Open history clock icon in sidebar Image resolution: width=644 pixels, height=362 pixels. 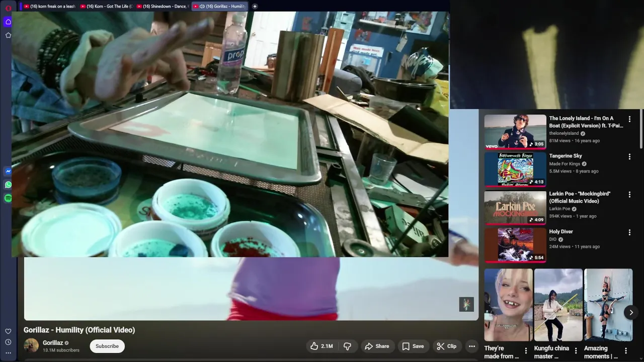8,342
